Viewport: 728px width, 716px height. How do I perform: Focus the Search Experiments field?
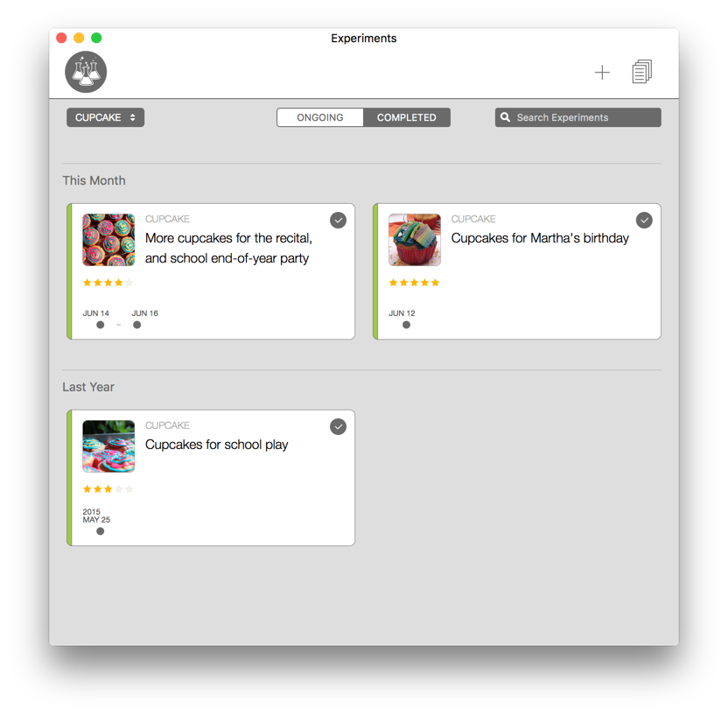click(578, 117)
